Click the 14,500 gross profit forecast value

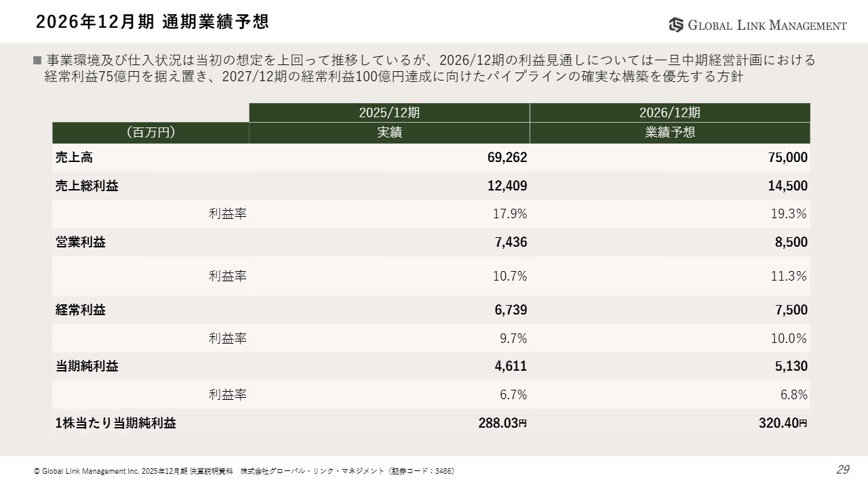[787, 186]
